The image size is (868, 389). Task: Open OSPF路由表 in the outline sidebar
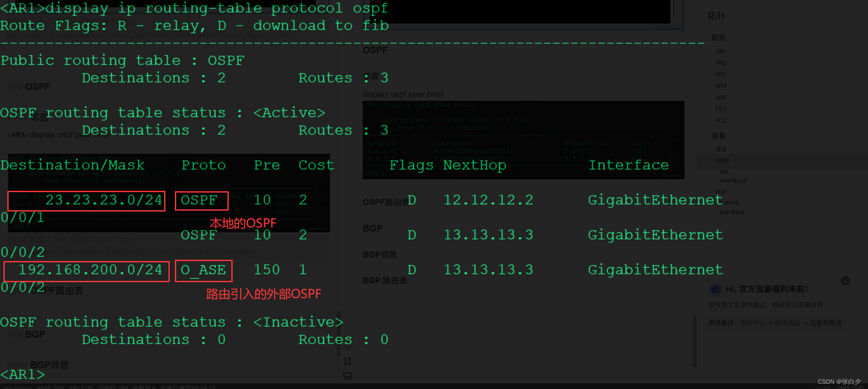click(733, 181)
